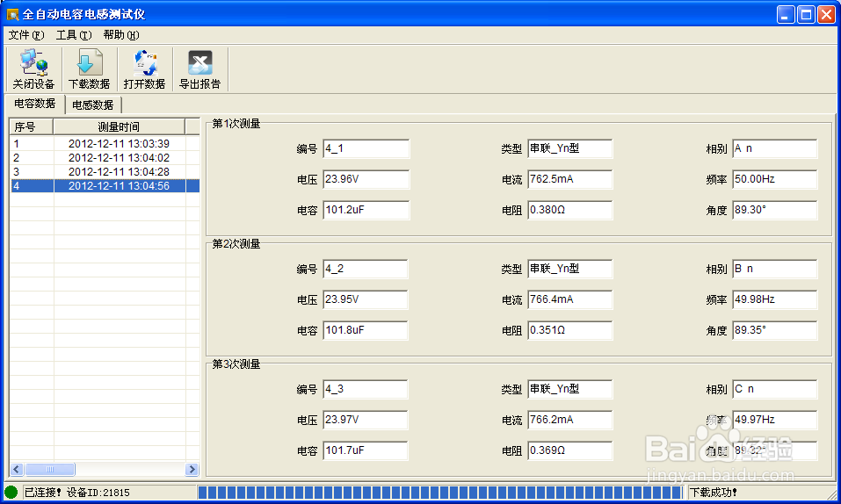This screenshot has width=841, height=504.
Task: Click the 电容 field showing 101.2uF
Action: [366, 210]
